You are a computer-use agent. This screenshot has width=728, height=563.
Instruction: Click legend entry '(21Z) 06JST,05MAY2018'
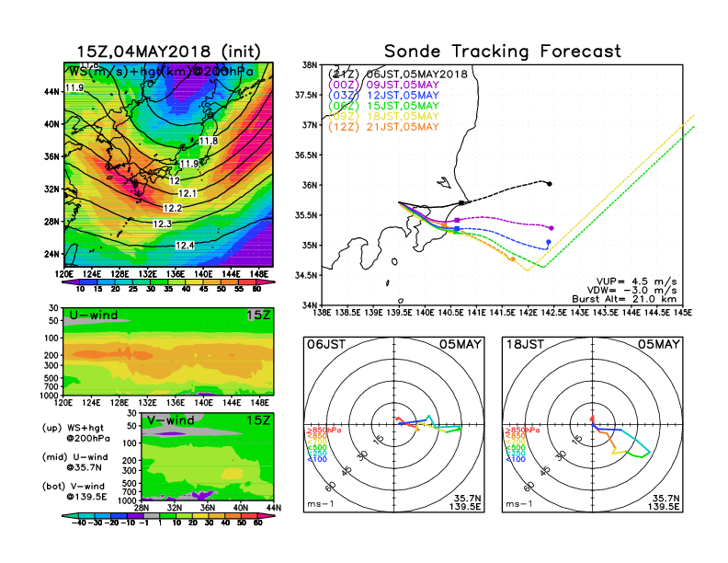[x=397, y=74]
